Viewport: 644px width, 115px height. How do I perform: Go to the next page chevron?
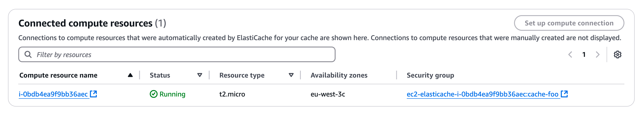(597, 55)
